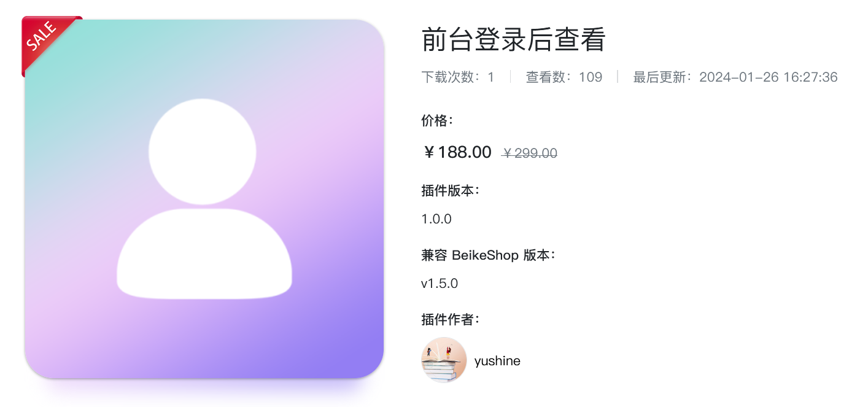The image size is (868, 407).
Task: Open the user silhouette plugin image
Action: point(204,199)
